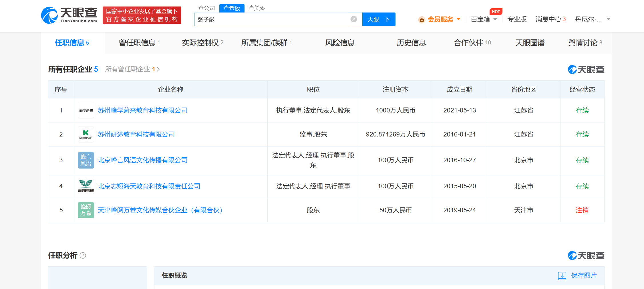This screenshot has height=289, width=644.
Task: Open 北京志翔海天教育科技有限责任公司 link
Action: click(149, 186)
